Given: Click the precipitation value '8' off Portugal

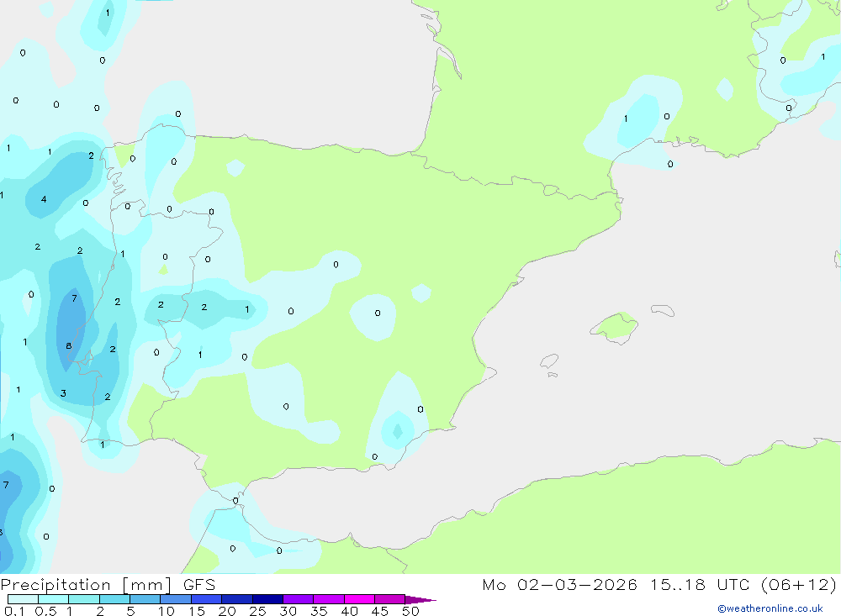Looking at the screenshot, I should 69,345.
